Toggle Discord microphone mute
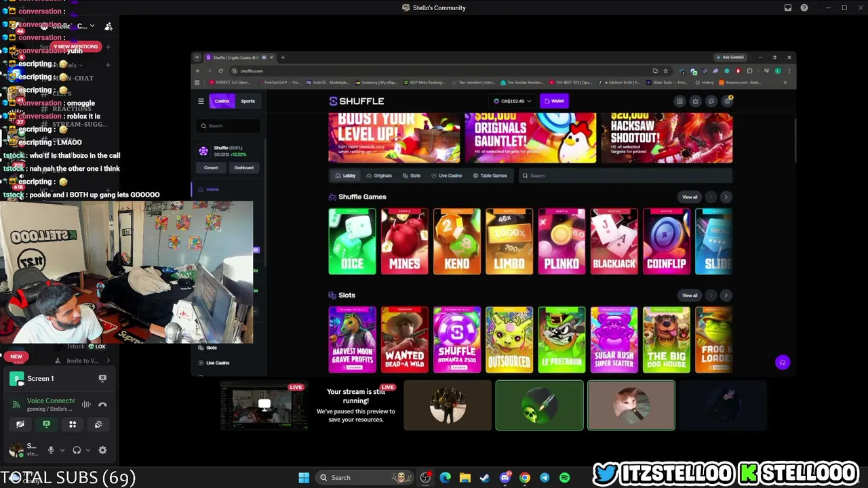The image size is (868, 488). [x=51, y=450]
